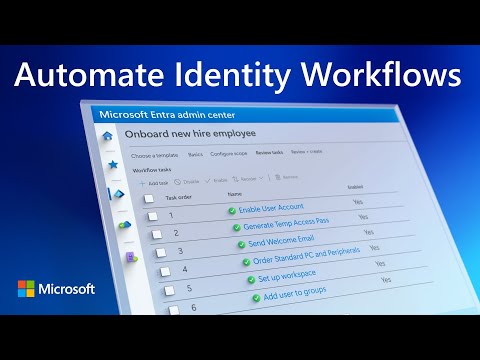480x360 pixels.
Task: Click the green check beside Set up workspace
Action: 251,280
